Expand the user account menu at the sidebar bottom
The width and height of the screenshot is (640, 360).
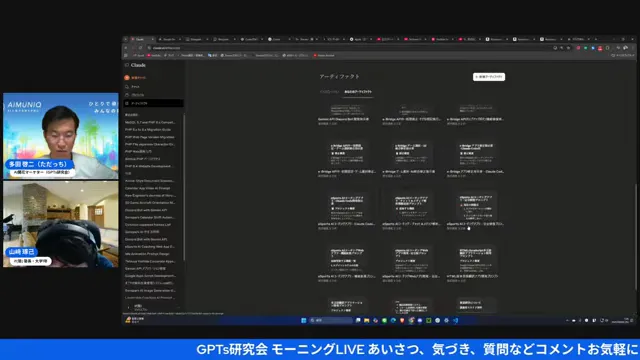[x=153, y=307]
